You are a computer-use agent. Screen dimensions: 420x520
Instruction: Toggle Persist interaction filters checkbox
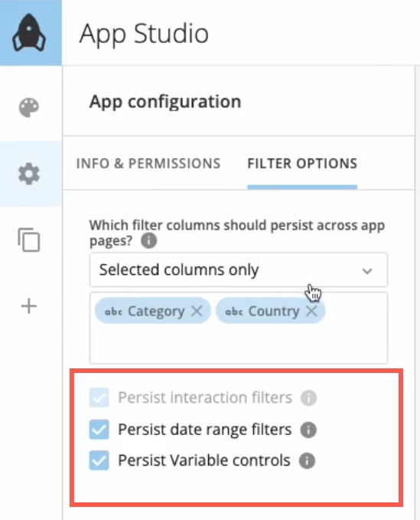click(x=99, y=397)
